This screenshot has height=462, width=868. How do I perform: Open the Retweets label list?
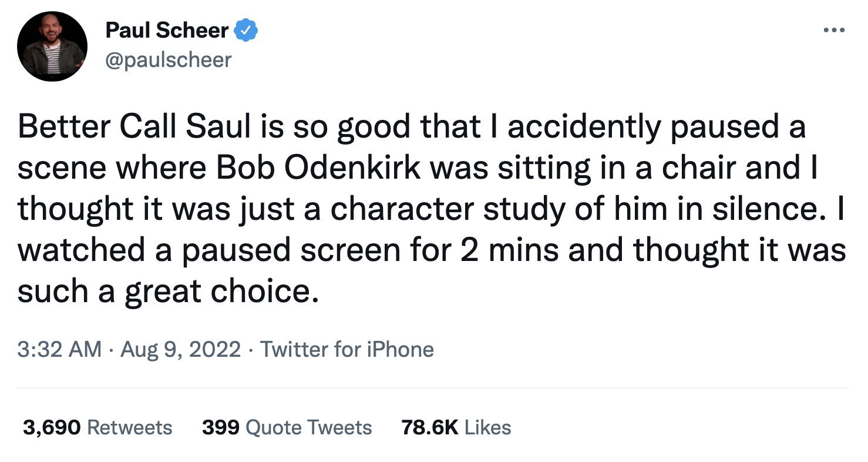(x=130, y=427)
